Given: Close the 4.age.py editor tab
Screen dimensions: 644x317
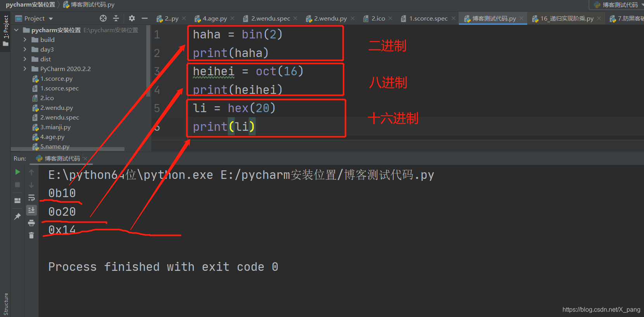Looking at the screenshot, I should pyautogui.click(x=232, y=18).
